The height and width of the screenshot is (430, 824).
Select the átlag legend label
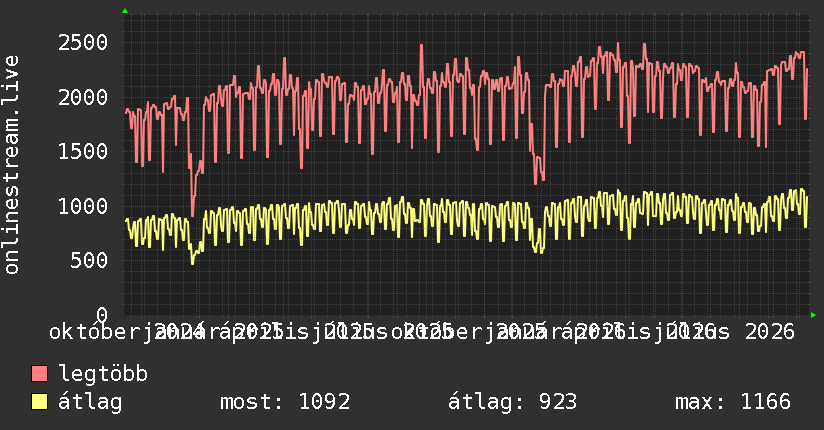(x=90, y=402)
